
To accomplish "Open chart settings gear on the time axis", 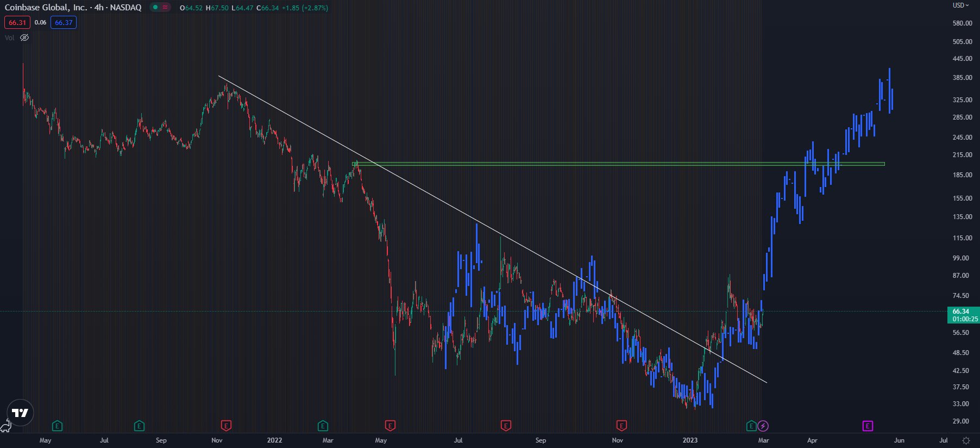I will [x=966, y=440].
